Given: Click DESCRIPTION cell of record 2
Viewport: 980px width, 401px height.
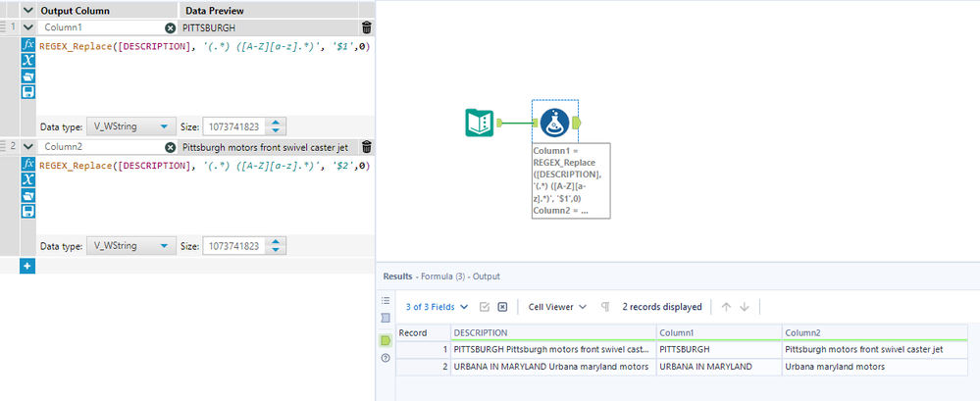Looking at the screenshot, I should click(x=553, y=367).
